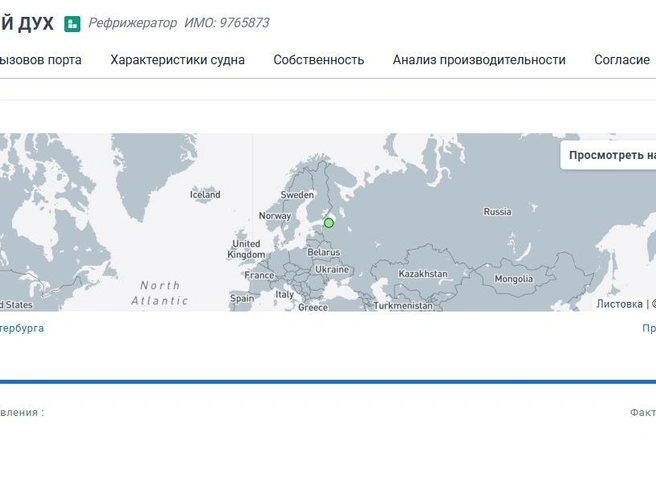The width and height of the screenshot is (656, 493).
Task: Click the Kazakhstan label on the map
Action: click(423, 274)
